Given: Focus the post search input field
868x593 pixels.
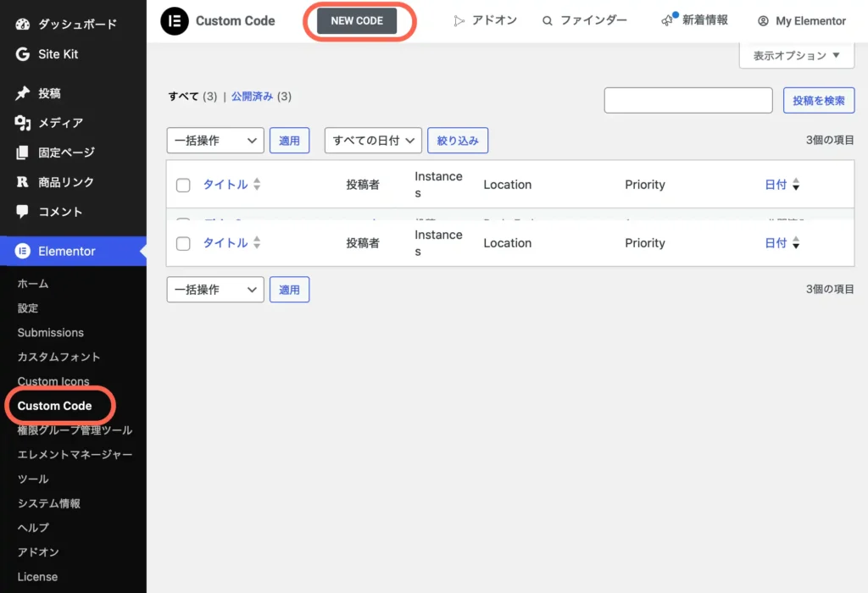Looking at the screenshot, I should click(x=688, y=100).
